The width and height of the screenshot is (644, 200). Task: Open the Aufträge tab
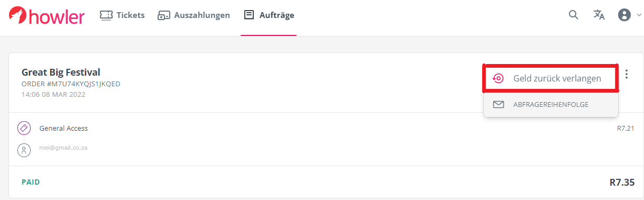pos(269,15)
